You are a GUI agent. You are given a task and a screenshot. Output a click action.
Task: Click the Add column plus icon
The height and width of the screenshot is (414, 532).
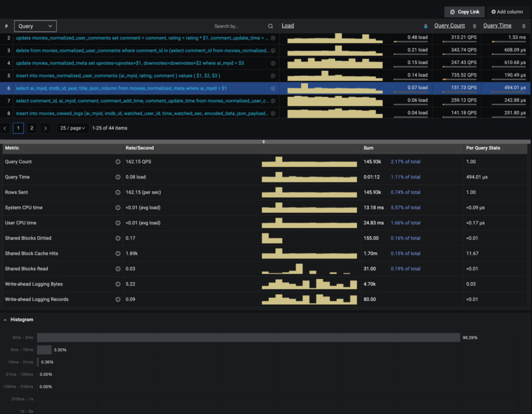coord(493,11)
